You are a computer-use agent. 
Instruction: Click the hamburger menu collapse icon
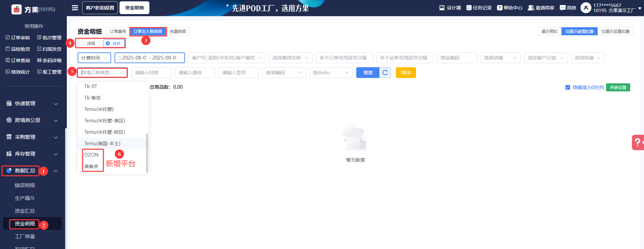pos(75,8)
